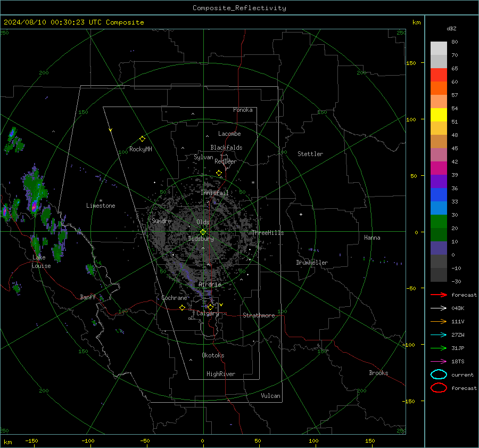Click the Banff label
Screen dimensions: 479x448
pos(88,297)
